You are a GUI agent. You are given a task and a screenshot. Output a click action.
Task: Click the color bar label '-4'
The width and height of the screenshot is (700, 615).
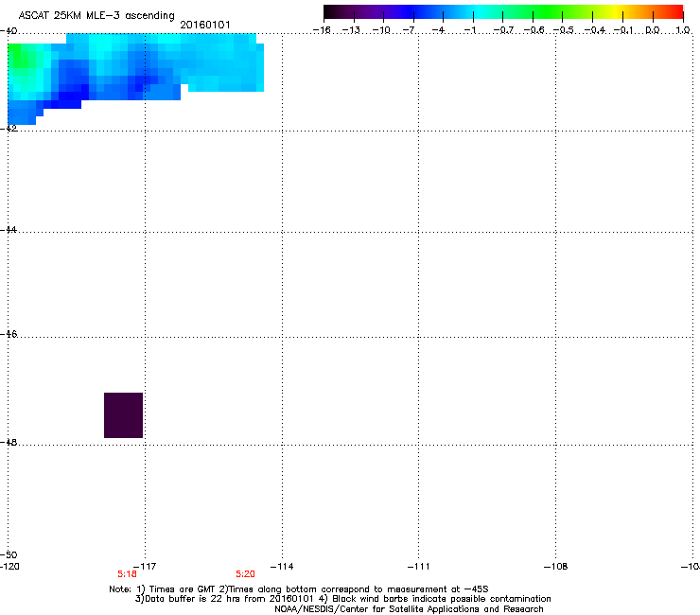(439, 30)
